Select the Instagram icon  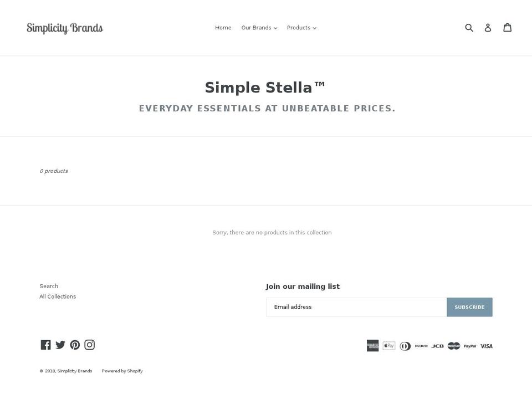click(90, 344)
